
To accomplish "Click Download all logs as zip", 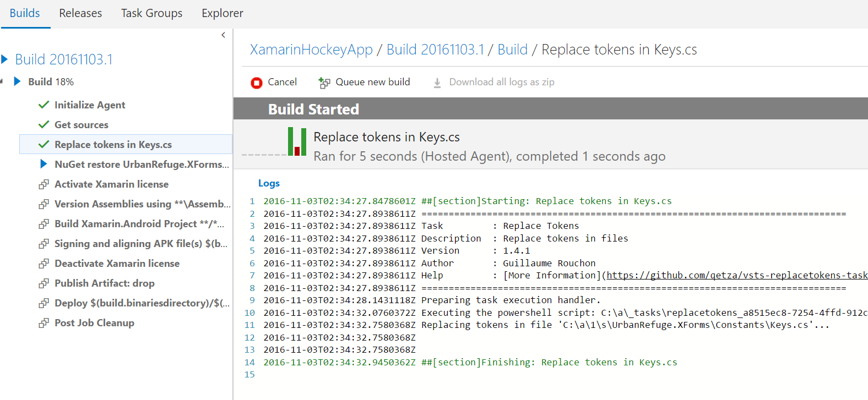I will pos(502,82).
